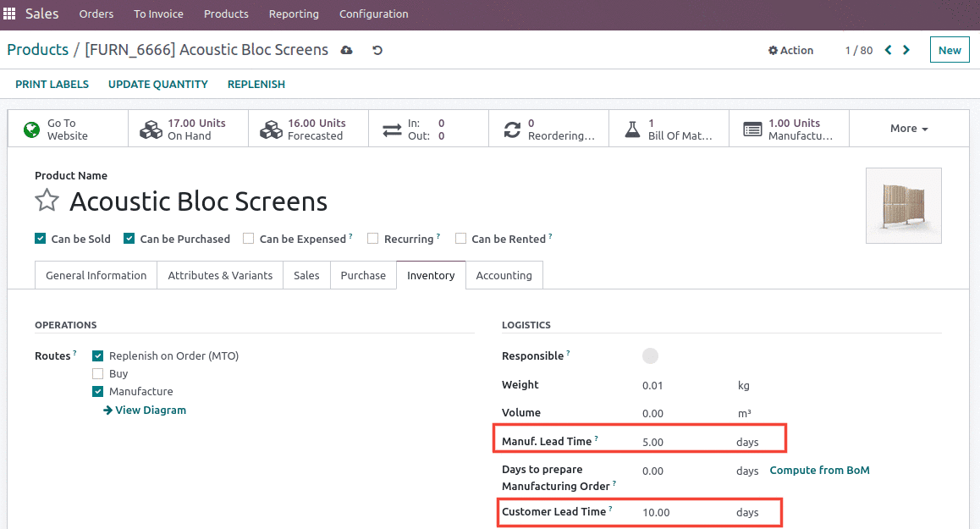Click the product image thumbnail
Screen dimensions: 980x529
click(903, 206)
